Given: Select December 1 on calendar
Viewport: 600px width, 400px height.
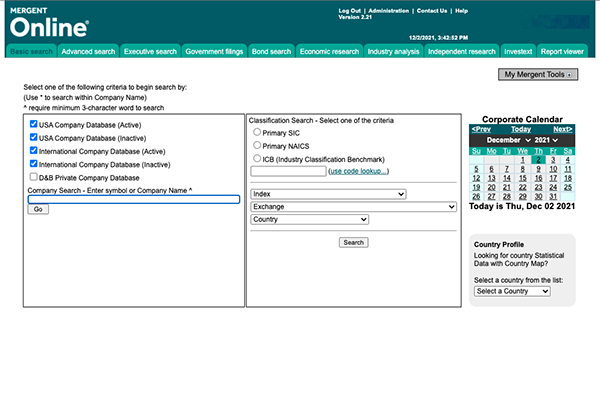Looking at the screenshot, I should 522,160.
